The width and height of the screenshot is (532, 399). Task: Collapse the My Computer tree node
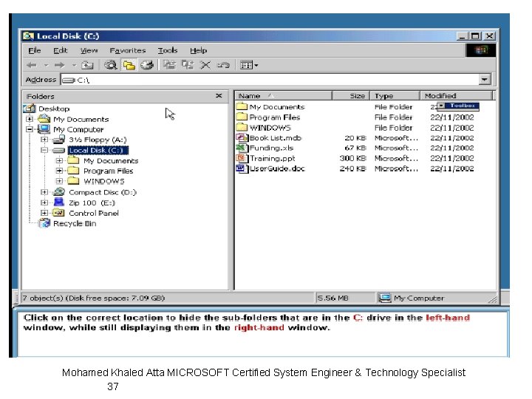click(30, 129)
